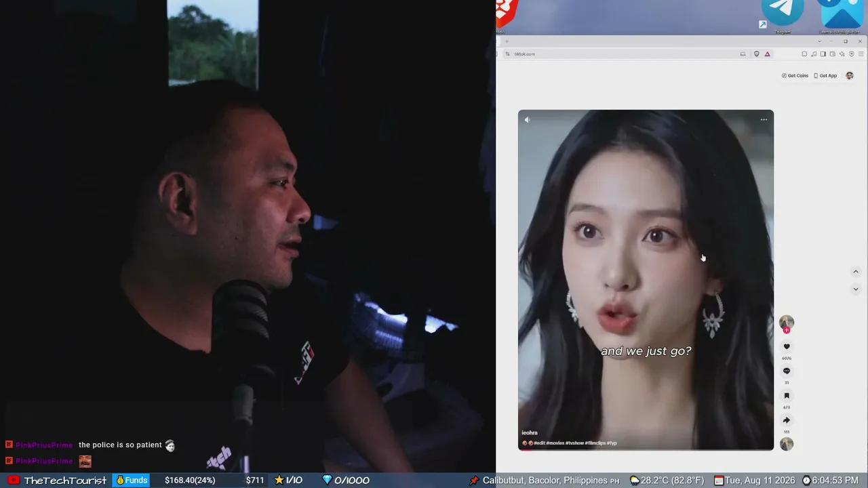Click the red location pin icon

(474, 480)
